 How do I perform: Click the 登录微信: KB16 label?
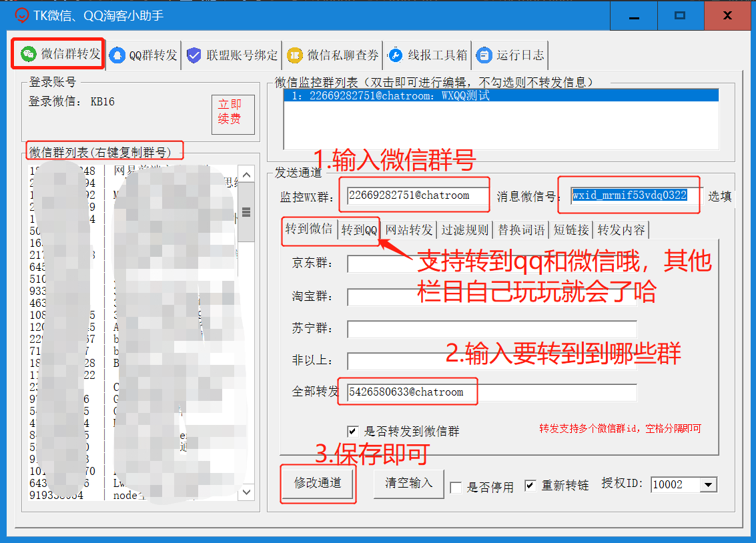click(71, 101)
